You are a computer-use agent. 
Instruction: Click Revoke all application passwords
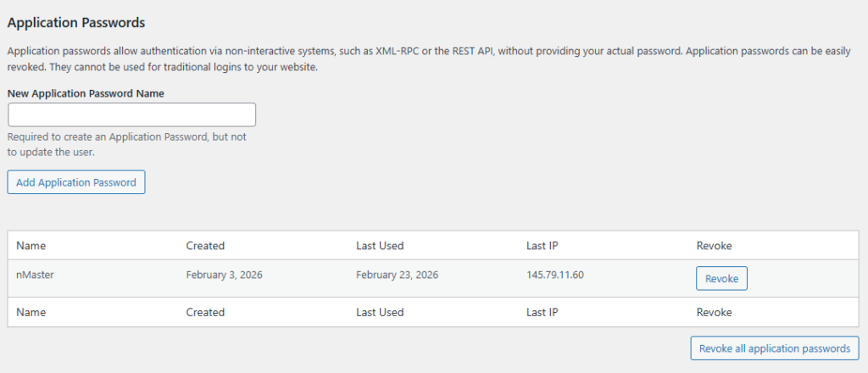(775, 348)
